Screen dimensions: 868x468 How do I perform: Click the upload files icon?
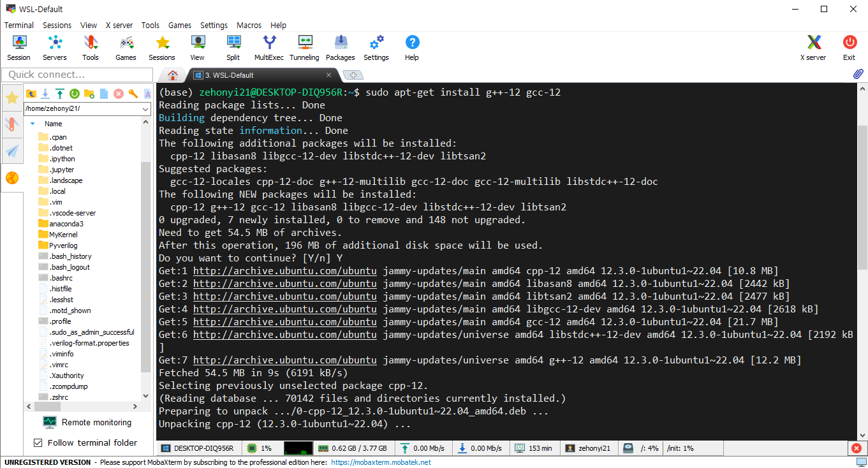tap(60, 94)
